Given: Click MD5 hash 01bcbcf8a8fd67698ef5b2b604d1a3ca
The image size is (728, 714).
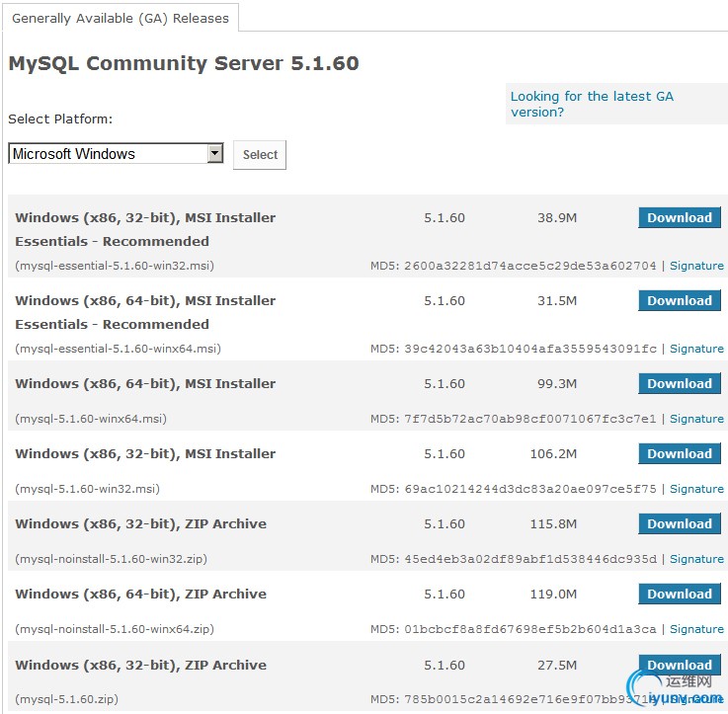Looking at the screenshot, I should 530,629.
